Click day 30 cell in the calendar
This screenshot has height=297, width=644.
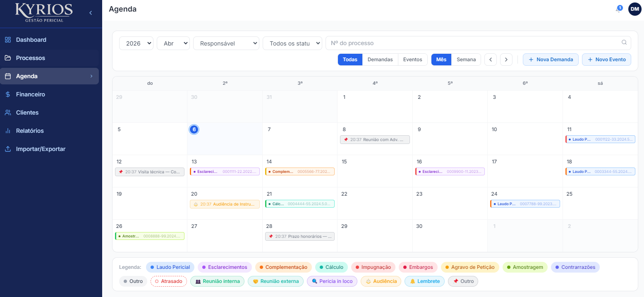[x=450, y=235]
